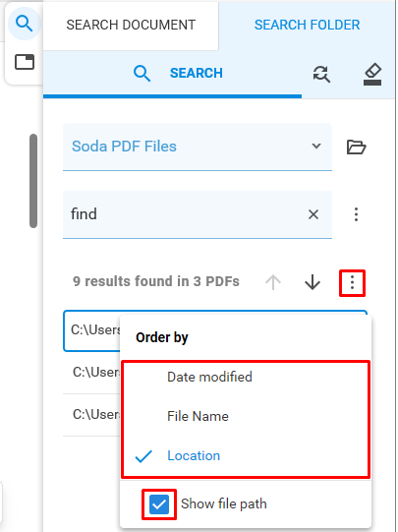The width and height of the screenshot is (398, 532).
Task: Expand the Soda PDF Files dropdown
Action: [198, 147]
